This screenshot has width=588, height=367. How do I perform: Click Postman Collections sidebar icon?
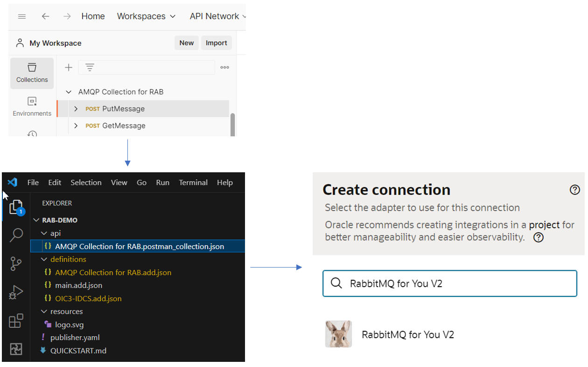(32, 73)
